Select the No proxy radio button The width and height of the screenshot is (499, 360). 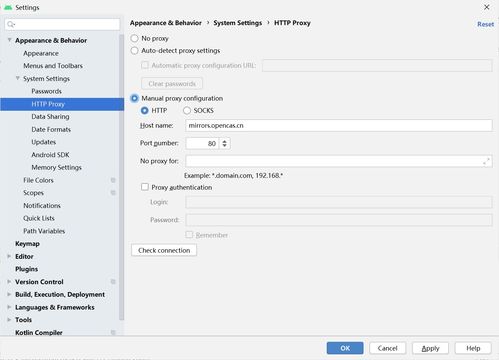134,38
